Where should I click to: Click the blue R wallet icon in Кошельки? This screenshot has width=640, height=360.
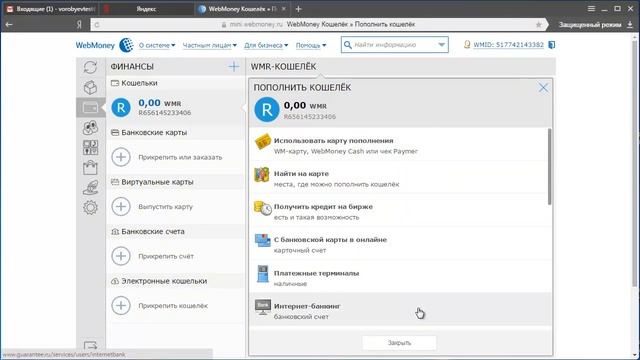click(x=121, y=107)
